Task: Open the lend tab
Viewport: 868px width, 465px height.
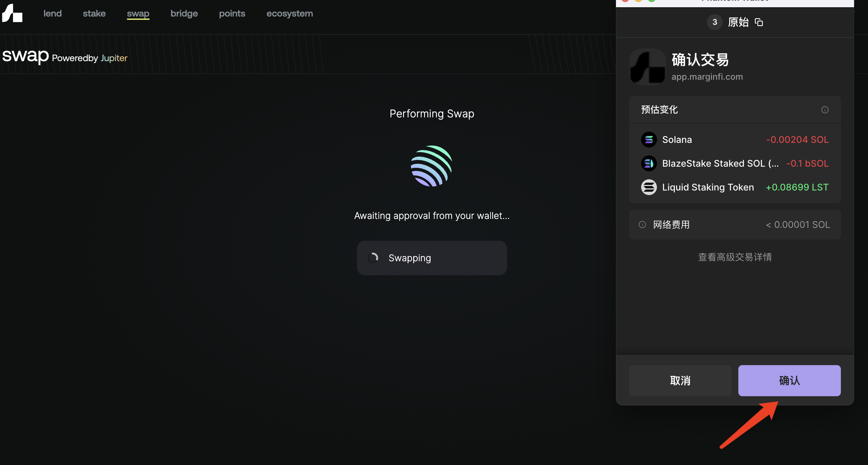Action: point(53,14)
